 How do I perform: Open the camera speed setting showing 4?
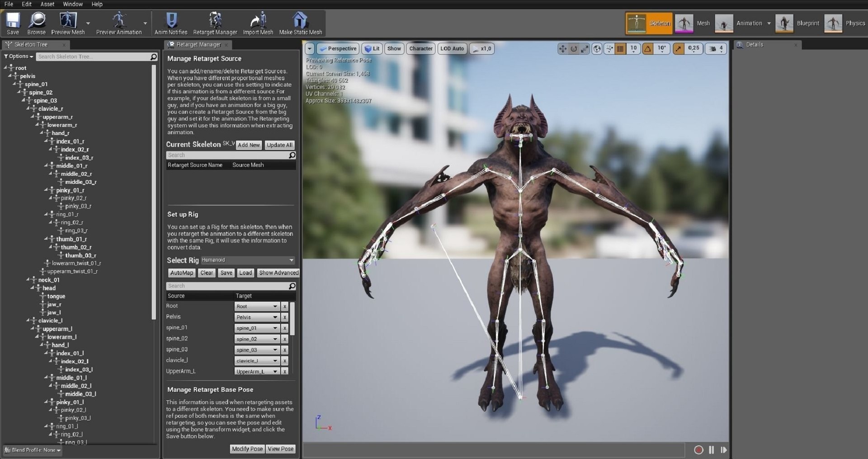coord(717,49)
